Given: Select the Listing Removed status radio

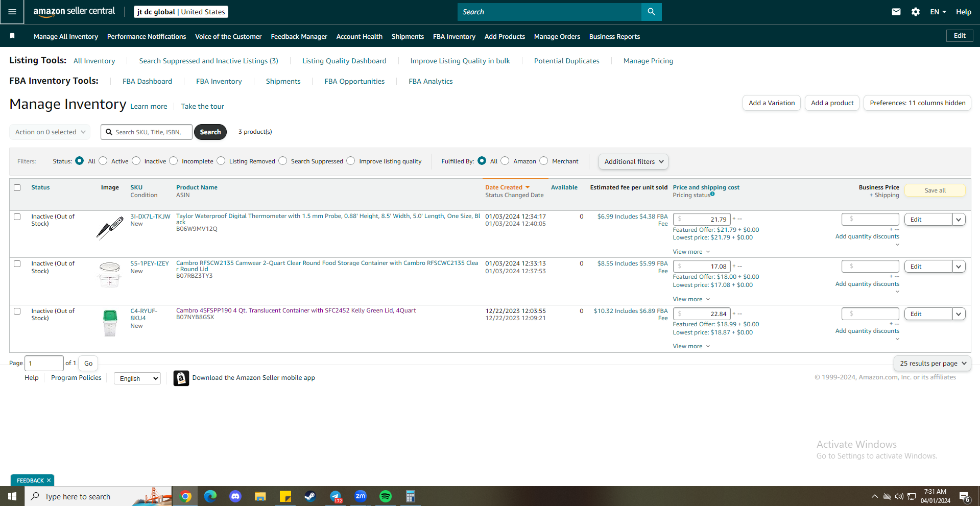Looking at the screenshot, I should [x=221, y=161].
